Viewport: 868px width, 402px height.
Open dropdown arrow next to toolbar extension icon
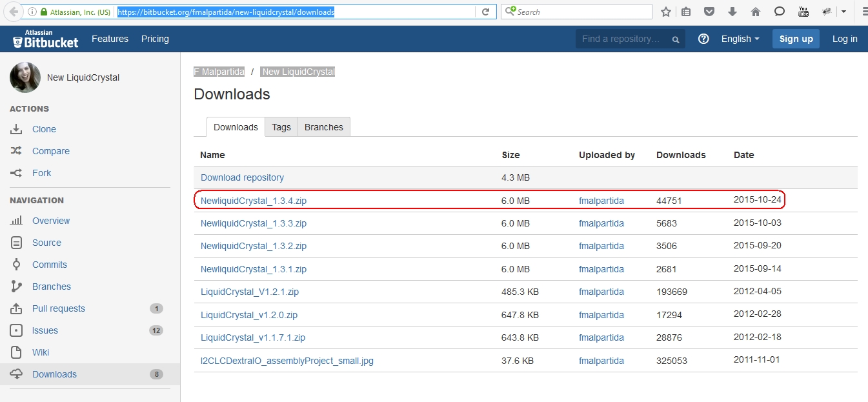point(843,12)
